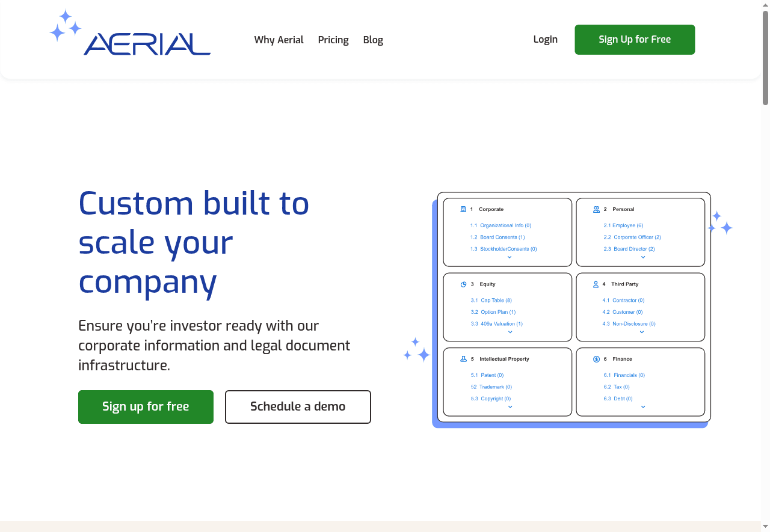Click the Third Party person icon
Viewport: 770px width, 532px height.
point(596,284)
